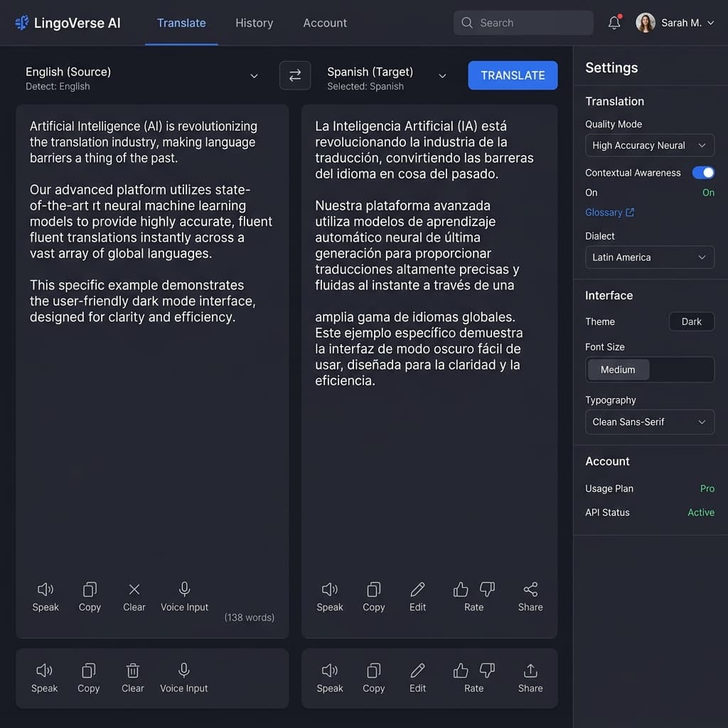Copy the Spanish translation in upper panel
Viewport: 728px width, 728px height.
click(374, 596)
